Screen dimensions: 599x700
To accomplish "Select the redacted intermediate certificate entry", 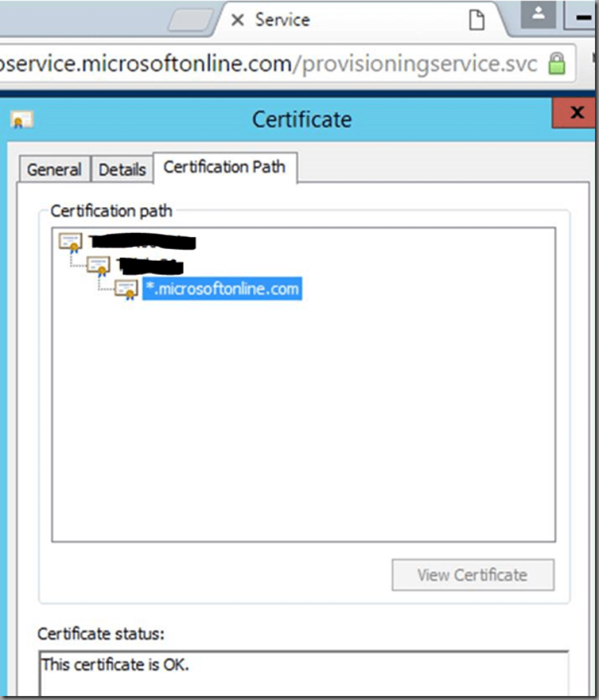I will (150, 265).
